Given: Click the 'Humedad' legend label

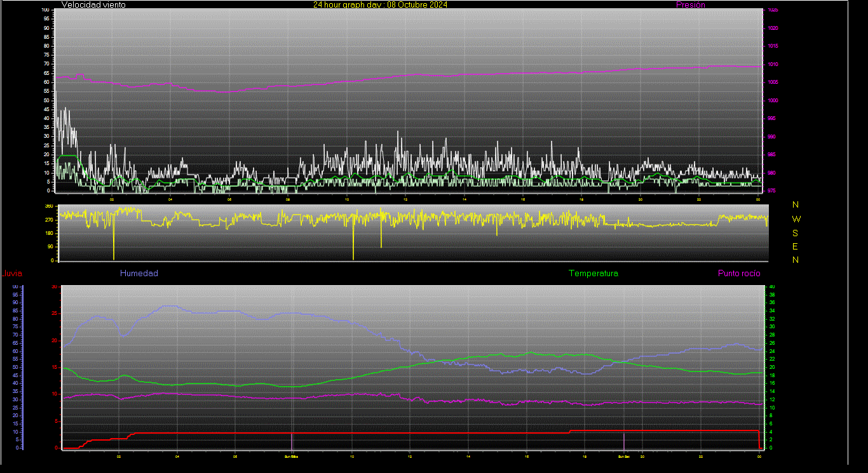Looking at the screenshot, I should [139, 273].
